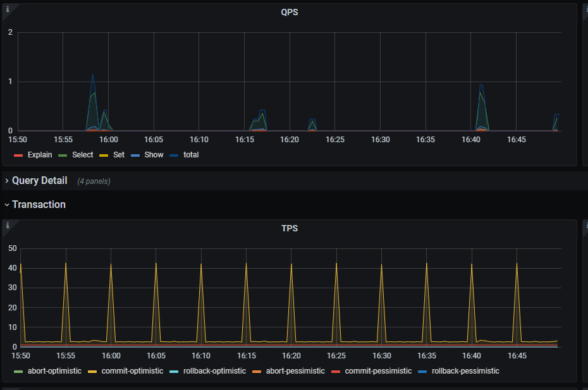Toggle the Explain series in QPS legend

40,155
